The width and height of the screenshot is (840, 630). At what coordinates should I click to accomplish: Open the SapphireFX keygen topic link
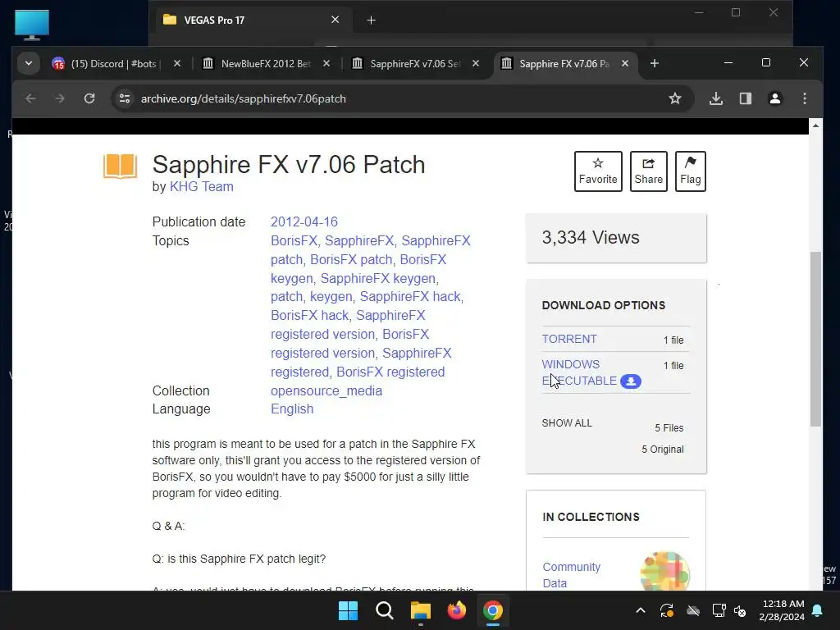[377, 278]
